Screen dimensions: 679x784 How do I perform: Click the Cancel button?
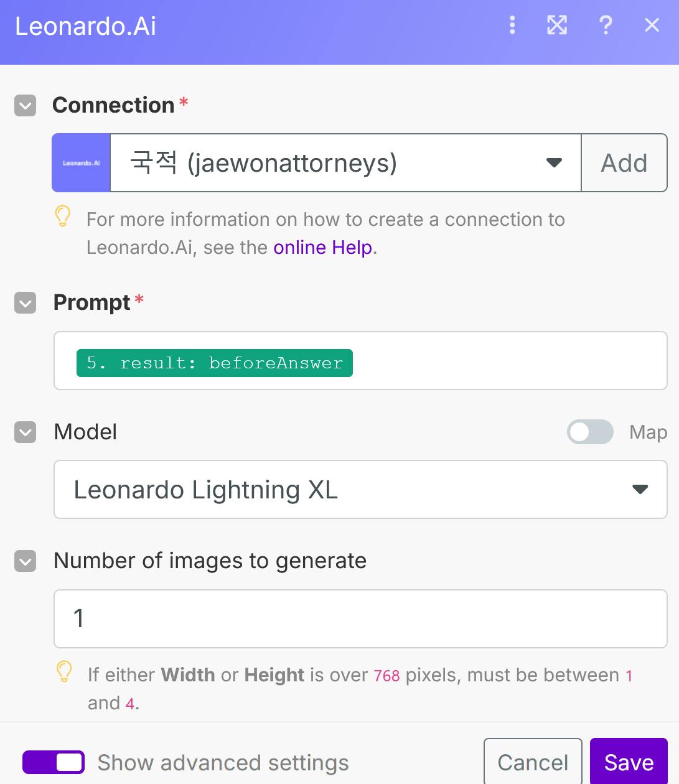[x=533, y=762]
